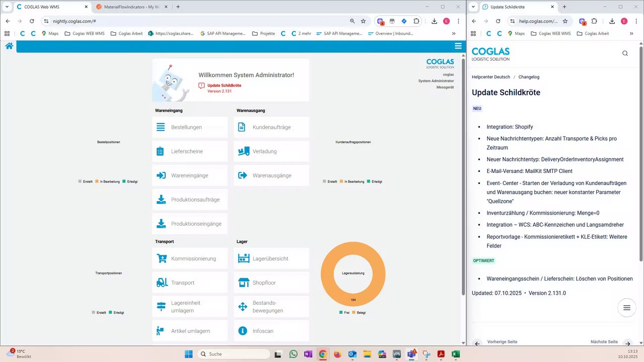Open Microsoft Teams from the taskbar

(x=412, y=354)
